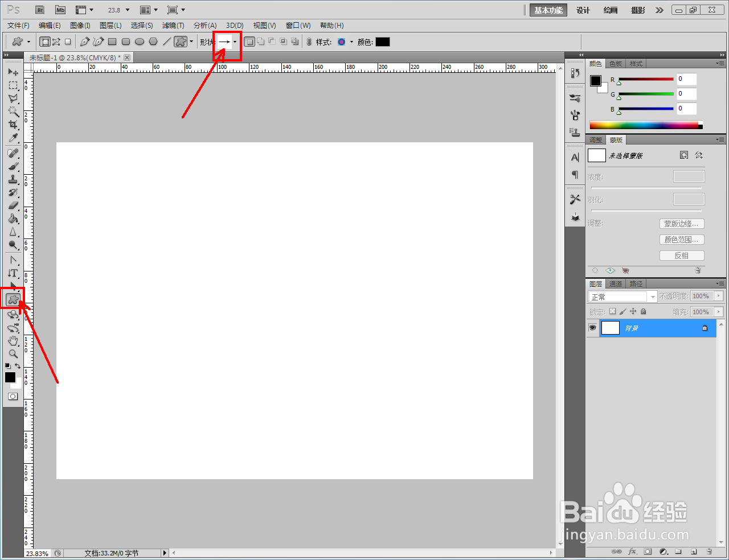729x560 pixels.
Task: Click the toolbox foreground color swatch
Action: (10, 377)
